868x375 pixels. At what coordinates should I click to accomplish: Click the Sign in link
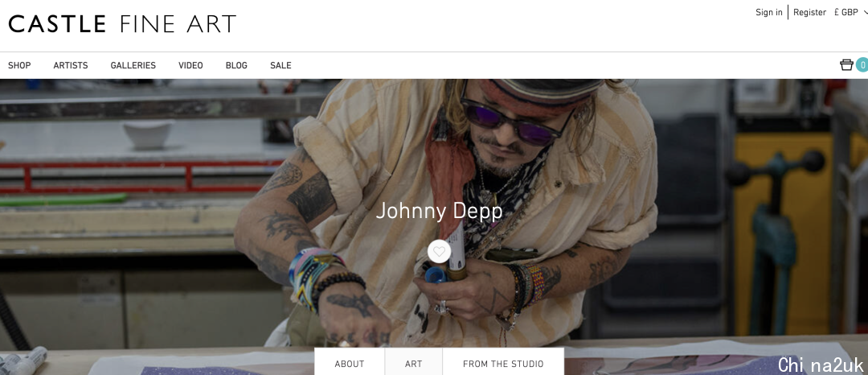click(769, 12)
